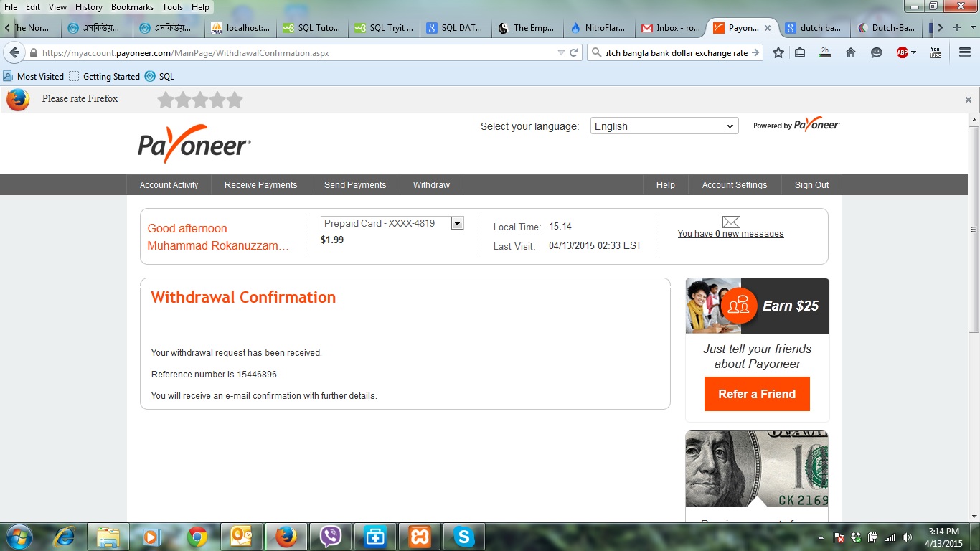Bookmark this page with the star icon
980x551 pixels.
(778, 52)
